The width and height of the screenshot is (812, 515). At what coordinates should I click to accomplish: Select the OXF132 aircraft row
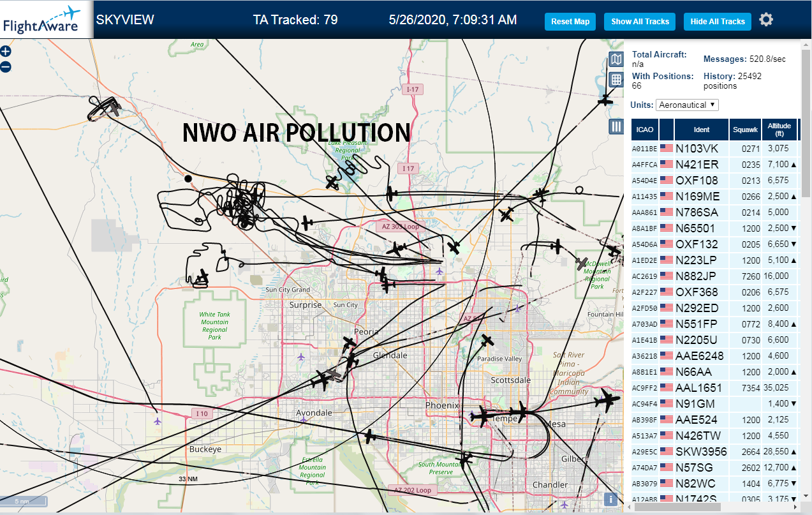pyautogui.click(x=714, y=244)
